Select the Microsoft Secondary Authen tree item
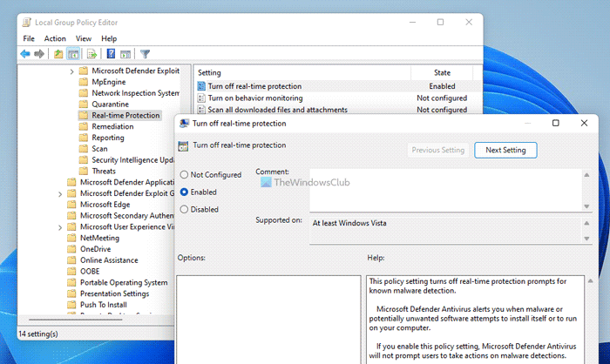Screen dimensions: 610x364 [127, 215]
